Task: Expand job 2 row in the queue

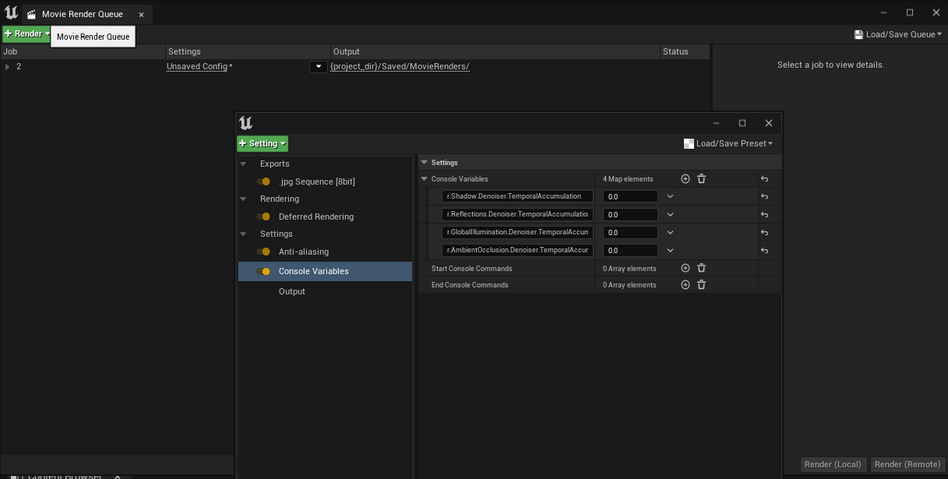Action: pyautogui.click(x=8, y=67)
